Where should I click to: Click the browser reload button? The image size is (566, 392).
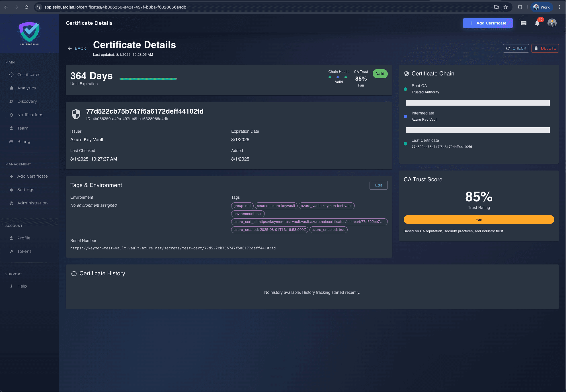tap(26, 7)
